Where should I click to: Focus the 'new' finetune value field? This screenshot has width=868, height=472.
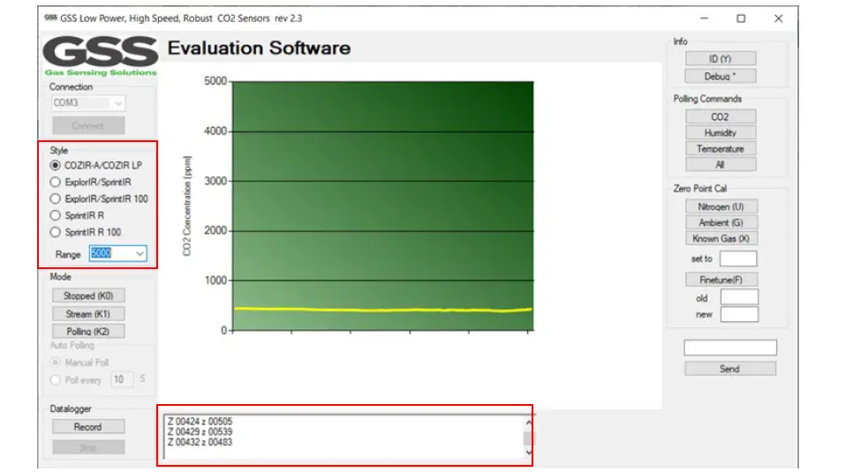pyautogui.click(x=739, y=314)
